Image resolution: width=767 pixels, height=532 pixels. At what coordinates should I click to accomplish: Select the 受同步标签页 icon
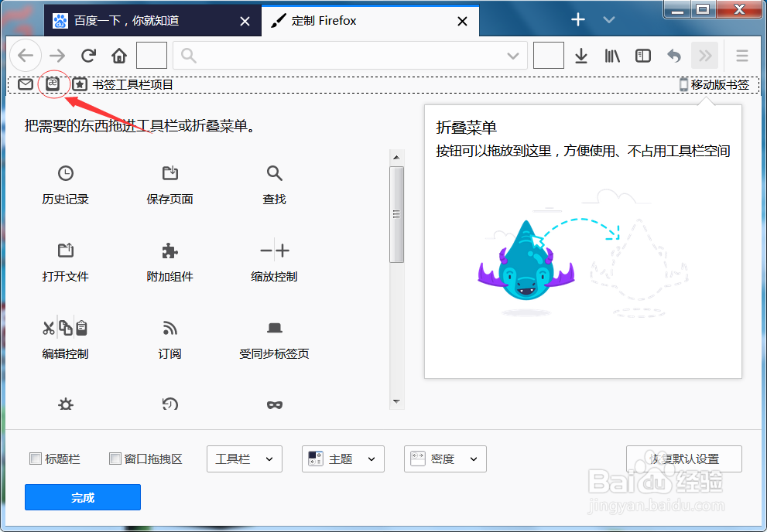click(275, 328)
